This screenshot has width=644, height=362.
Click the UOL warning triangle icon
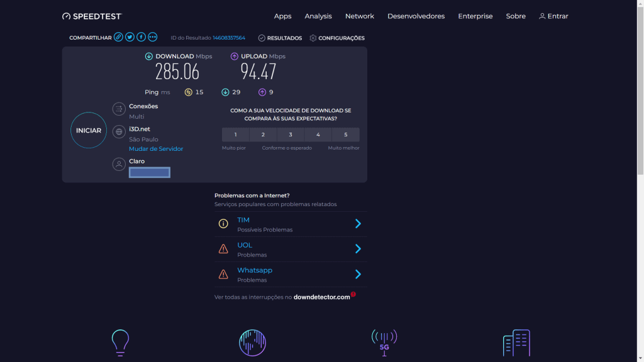click(223, 249)
